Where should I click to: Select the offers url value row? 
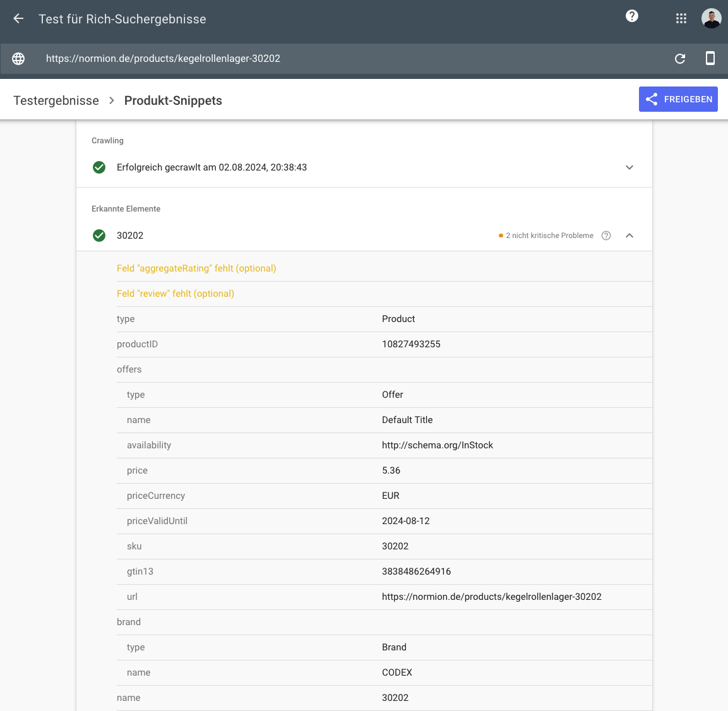click(491, 597)
